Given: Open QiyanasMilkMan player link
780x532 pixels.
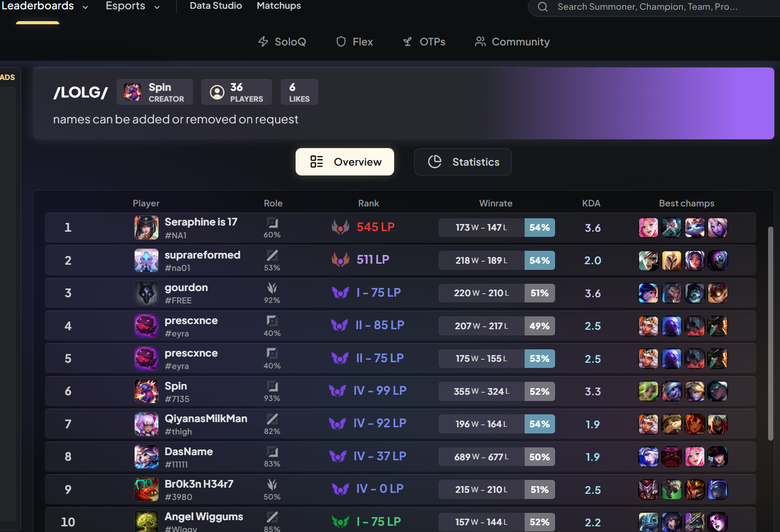Looking at the screenshot, I should tap(206, 418).
